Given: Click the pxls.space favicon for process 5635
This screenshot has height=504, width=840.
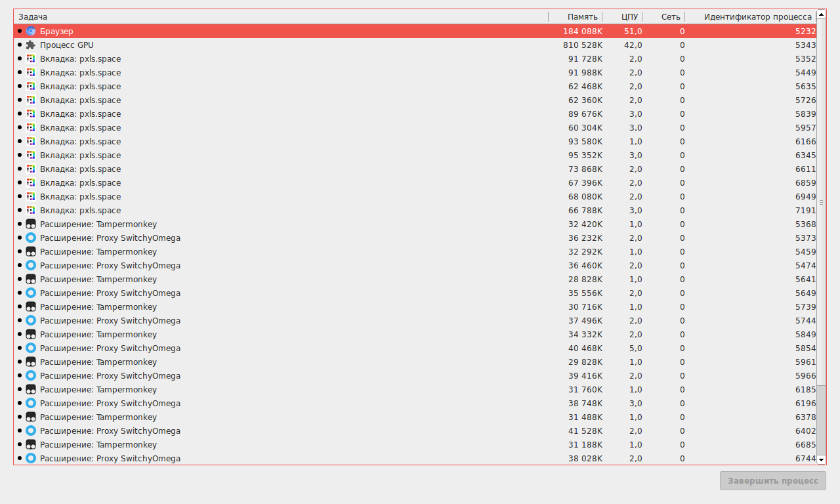Looking at the screenshot, I should coord(31,87).
